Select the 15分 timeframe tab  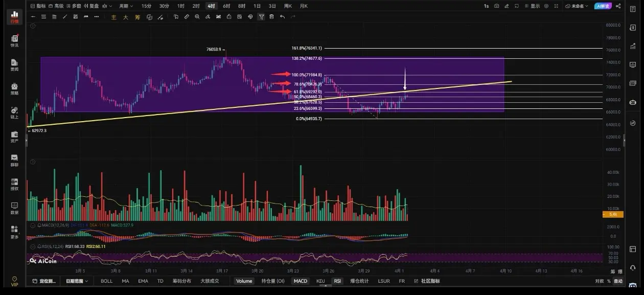point(146,6)
